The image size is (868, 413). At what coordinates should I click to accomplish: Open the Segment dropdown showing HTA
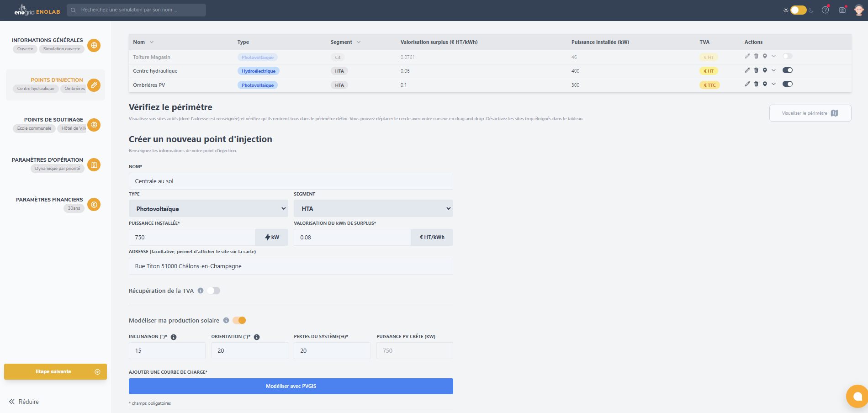pyautogui.click(x=373, y=209)
